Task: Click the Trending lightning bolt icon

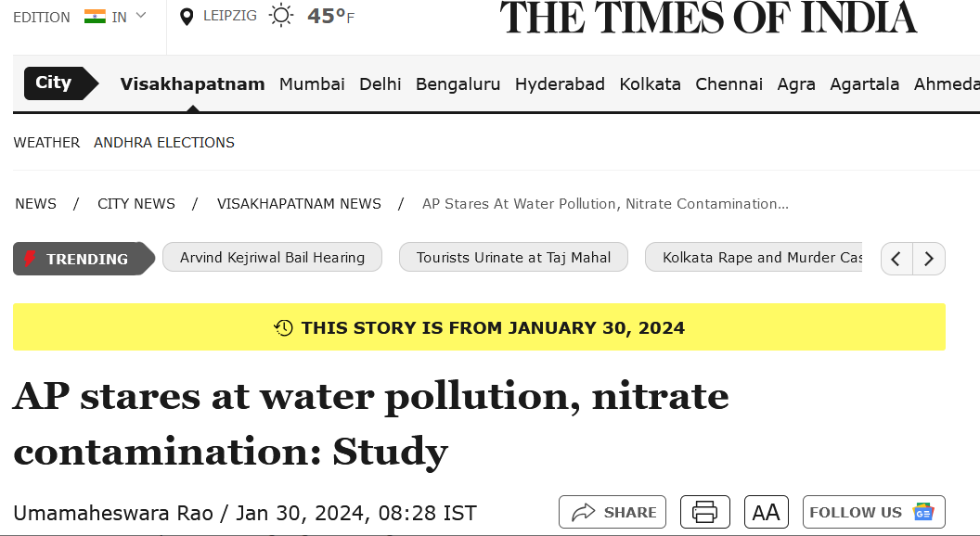Action: pos(30,258)
